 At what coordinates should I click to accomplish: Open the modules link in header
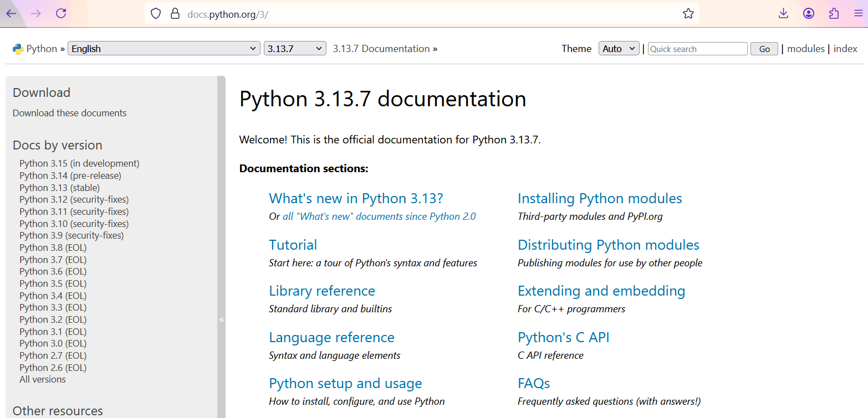pos(806,49)
